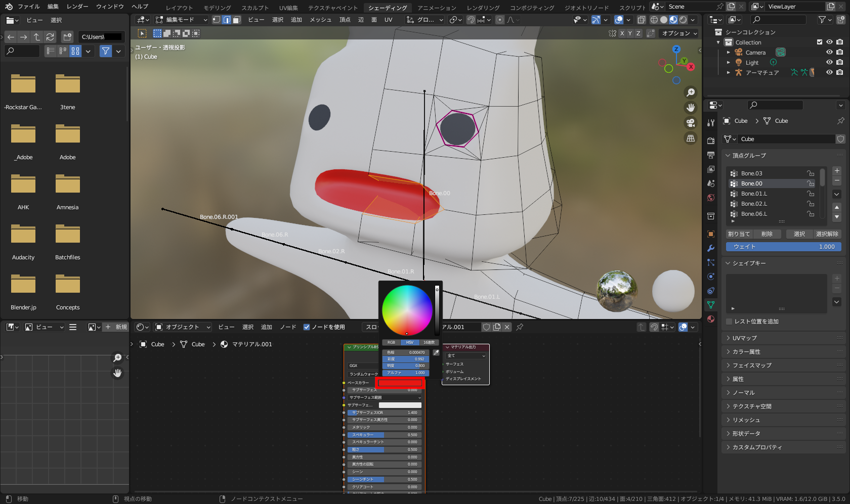Image resolution: width=850 pixels, height=504 pixels.
Task: Adjust the 彩度 slider in color picker
Action: [x=406, y=359]
